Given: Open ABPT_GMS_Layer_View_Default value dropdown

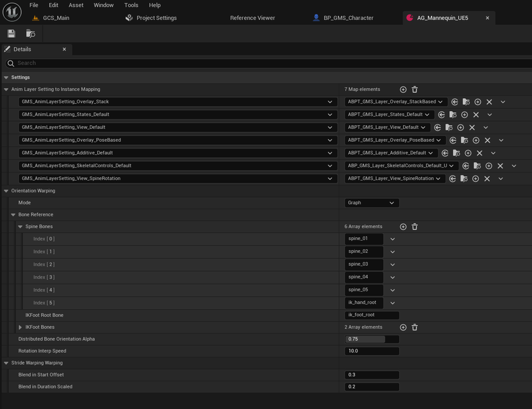Looking at the screenshot, I should 387,127.
